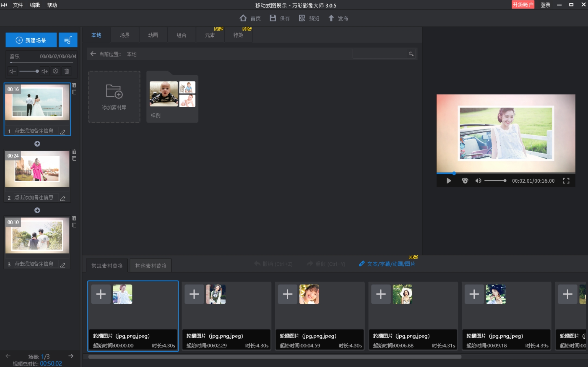Create a new scene with 新建场景
This screenshot has width=588, height=367.
pyautogui.click(x=31, y=40)
